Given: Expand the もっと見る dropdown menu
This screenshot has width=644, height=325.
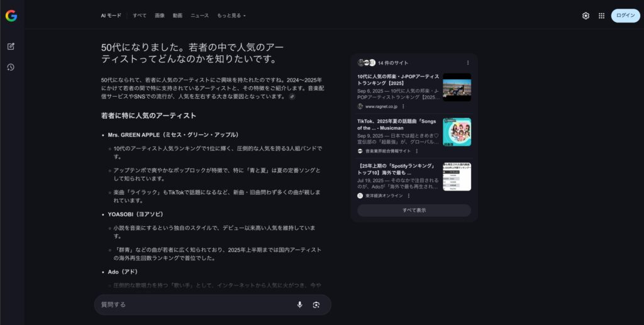Looking at the screenshot, I should [x=231, y=16].
